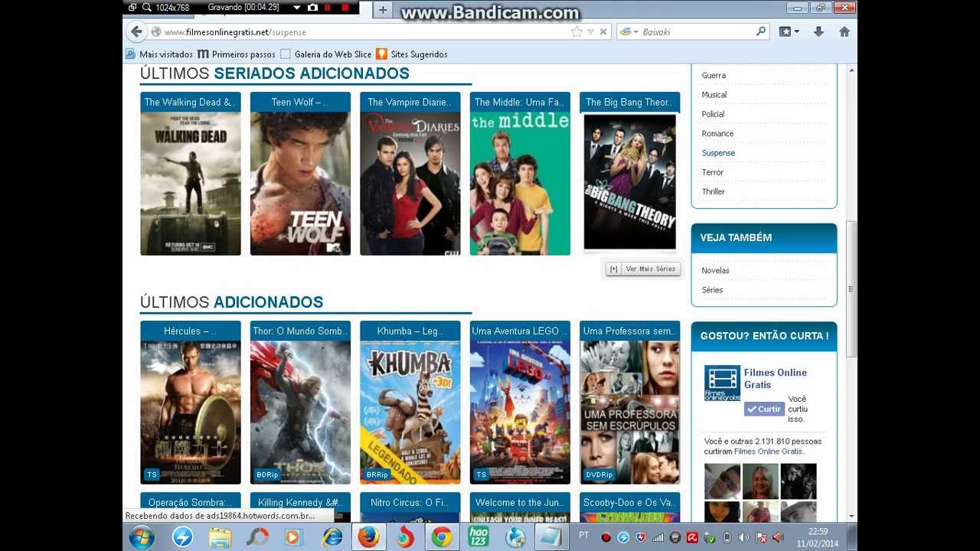This screenshot has height=551, width=980.
Task: Stop loading the page with the X
Action: pyautogui.click(x=603, y=31)
